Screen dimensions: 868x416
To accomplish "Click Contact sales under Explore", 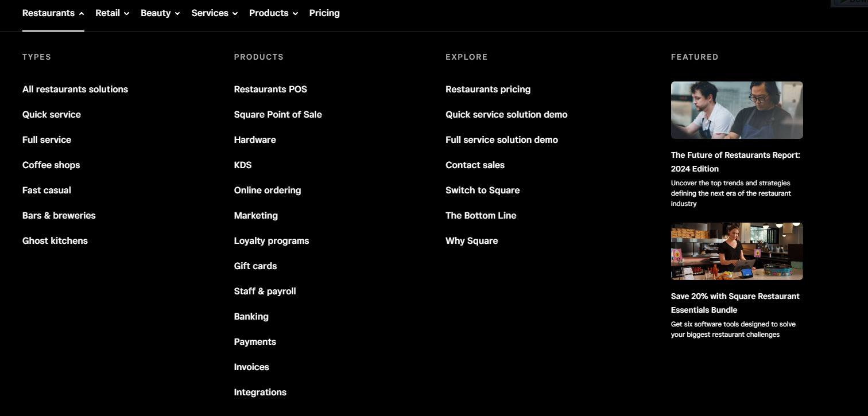I will click(x=475, y=165).
